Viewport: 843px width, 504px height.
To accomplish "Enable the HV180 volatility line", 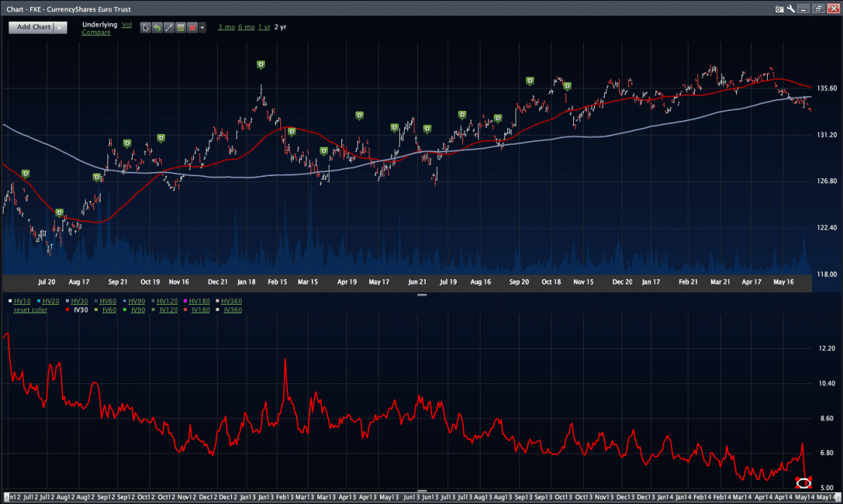I will tap(200, 301).
